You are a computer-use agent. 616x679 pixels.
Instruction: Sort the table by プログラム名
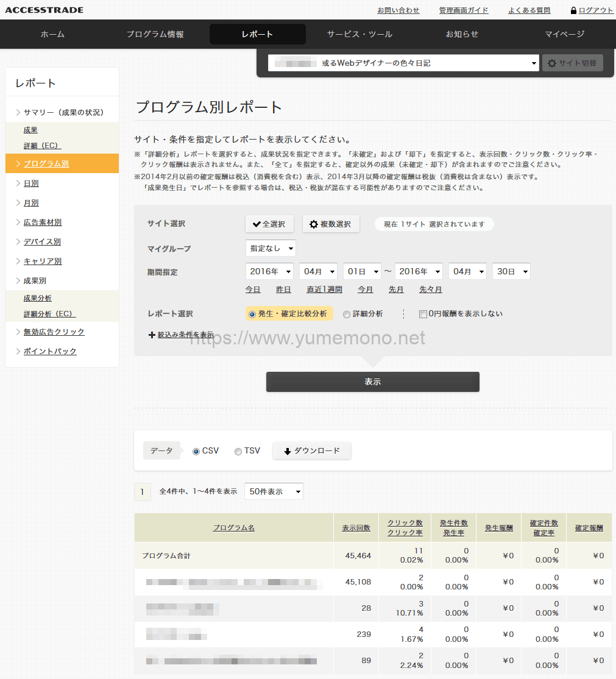233,527
